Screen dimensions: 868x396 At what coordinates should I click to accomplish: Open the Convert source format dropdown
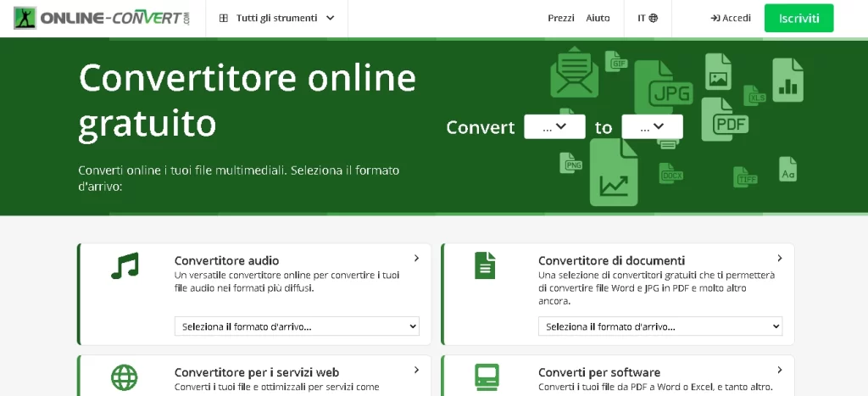tap(554, 127)
